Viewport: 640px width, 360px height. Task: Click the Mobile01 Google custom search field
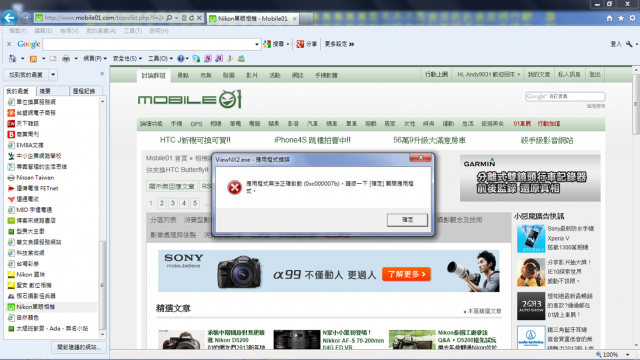(x=565, y=96)
